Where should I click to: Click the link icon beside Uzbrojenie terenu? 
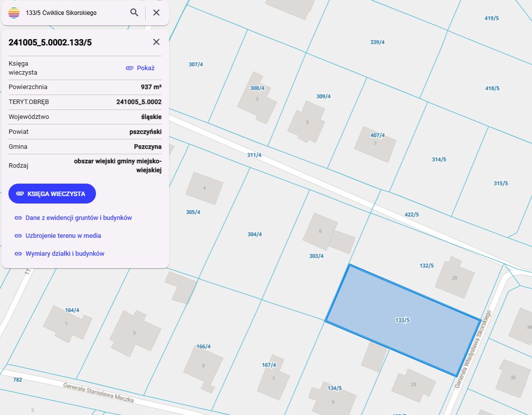[18, 236]
